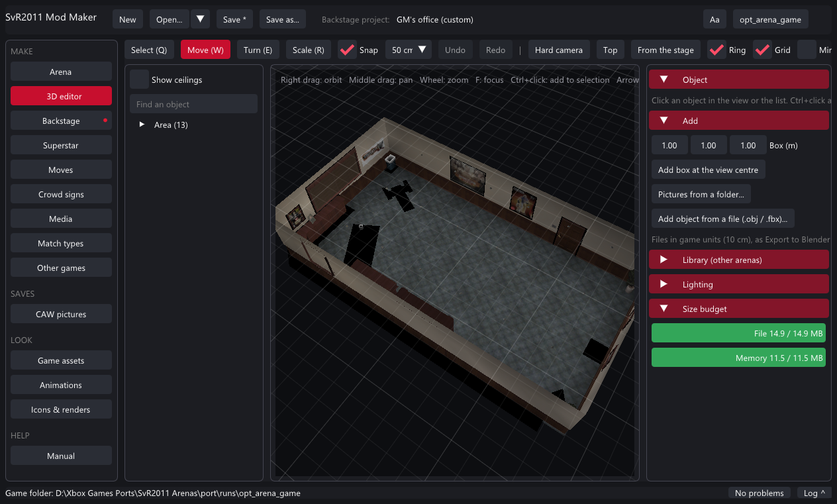Toggle the Snap checkbox
The width and height of the screenshot is (837, 504).
(x=347, y=50)
